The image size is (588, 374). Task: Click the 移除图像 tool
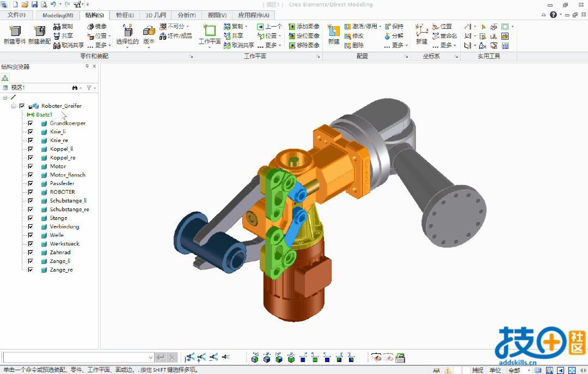point(304,45)
